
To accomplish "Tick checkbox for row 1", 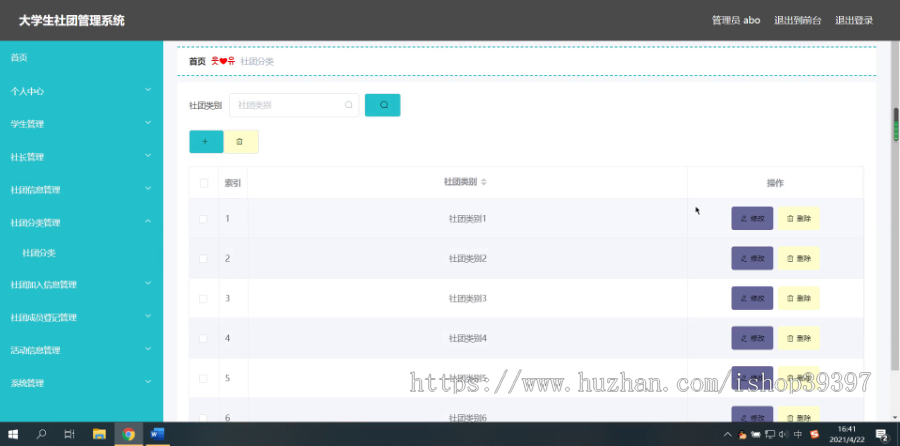I will 203,219.
